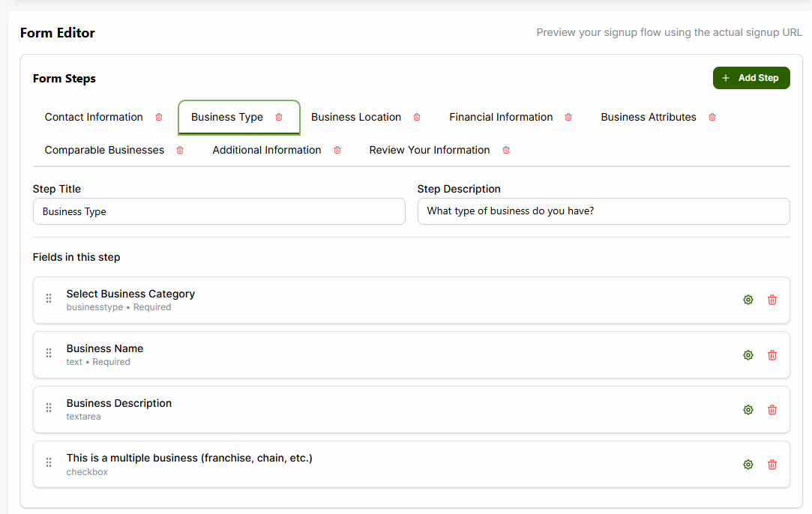812x514 pixels.
Task: Open settings for Business Description field
Action: click(x=748, y=409)
